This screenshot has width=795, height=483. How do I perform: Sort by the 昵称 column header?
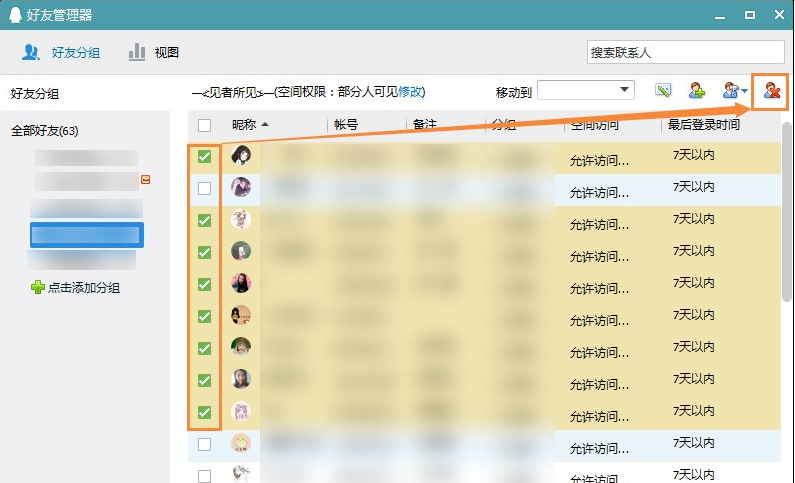(x=244, y=125)
